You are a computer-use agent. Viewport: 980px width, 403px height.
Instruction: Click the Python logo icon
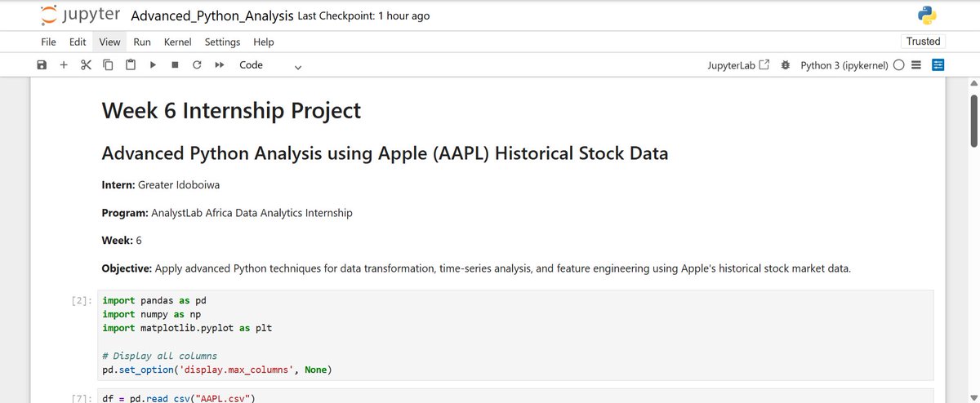pos(926,15)
